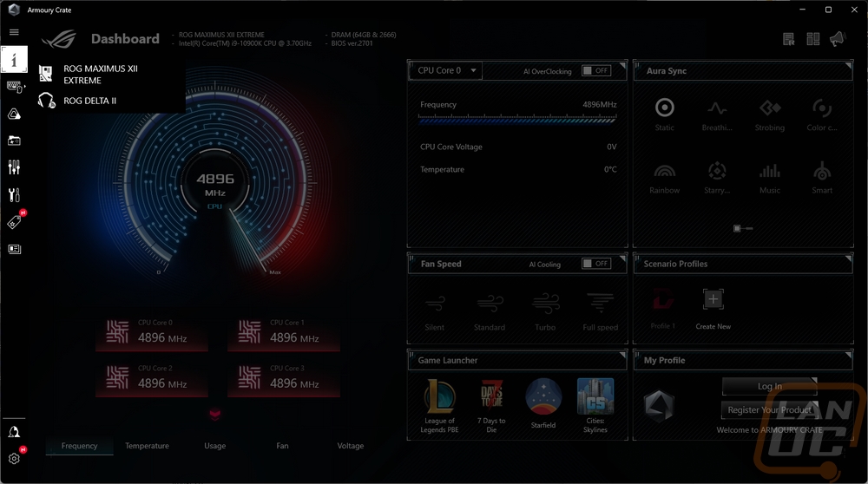Expand the Scenario Profiles panel corner arrow

pos(848,258)
